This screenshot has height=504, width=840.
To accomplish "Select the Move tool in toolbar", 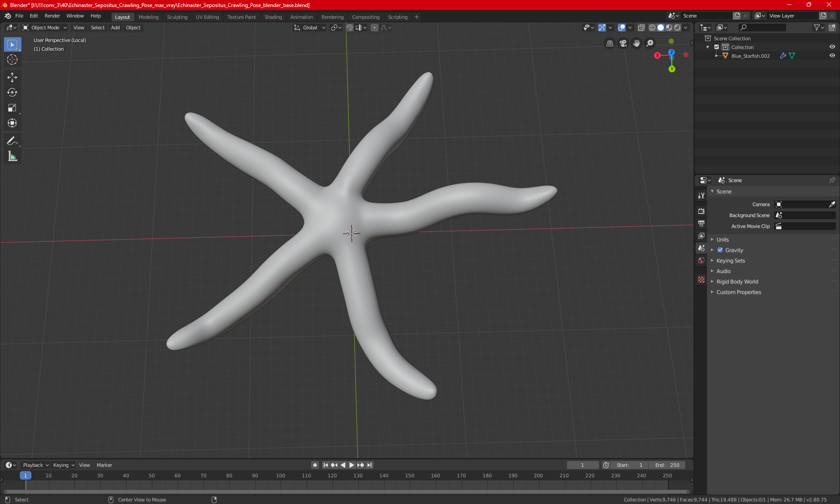I will (x=12, y=77).
